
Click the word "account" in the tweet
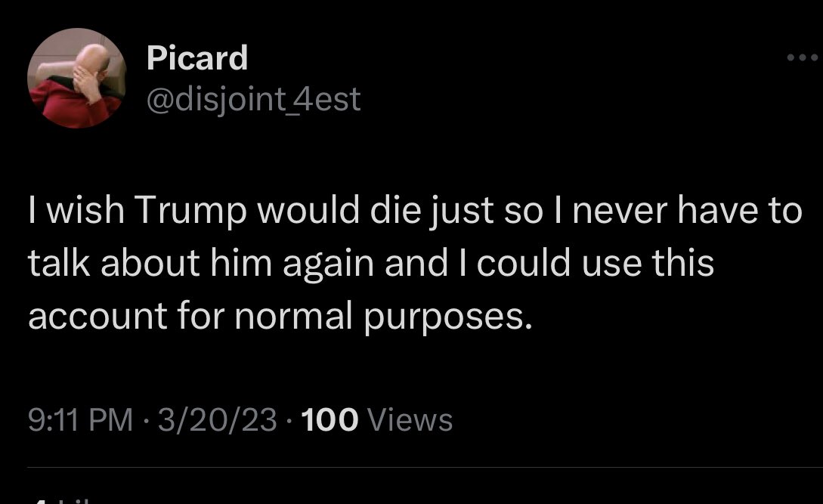(x=82, y=317)
